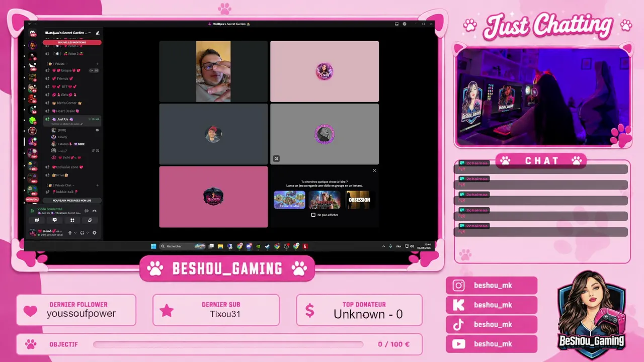
Task: Open headphone output options arrow
Action: [87, 233]
